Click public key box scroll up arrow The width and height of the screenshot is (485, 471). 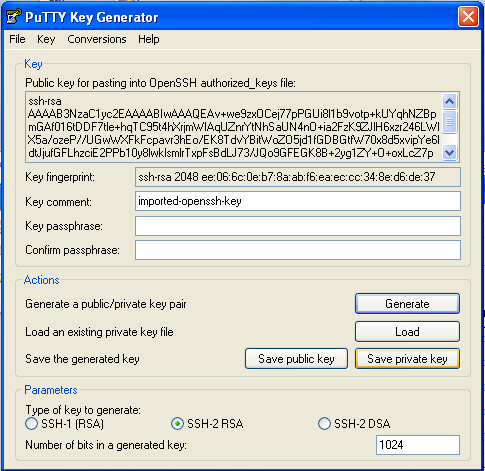click(x=450, y=101)
